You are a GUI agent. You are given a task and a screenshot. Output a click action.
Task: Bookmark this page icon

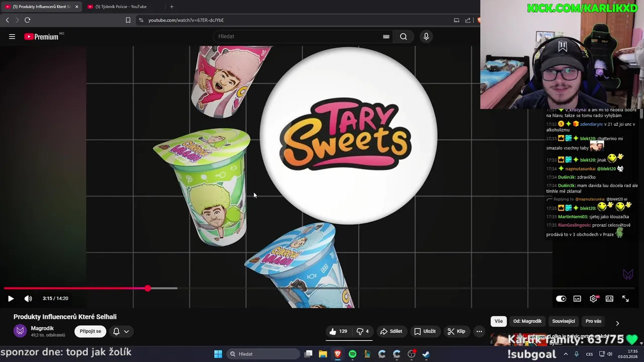pos(128,20)
